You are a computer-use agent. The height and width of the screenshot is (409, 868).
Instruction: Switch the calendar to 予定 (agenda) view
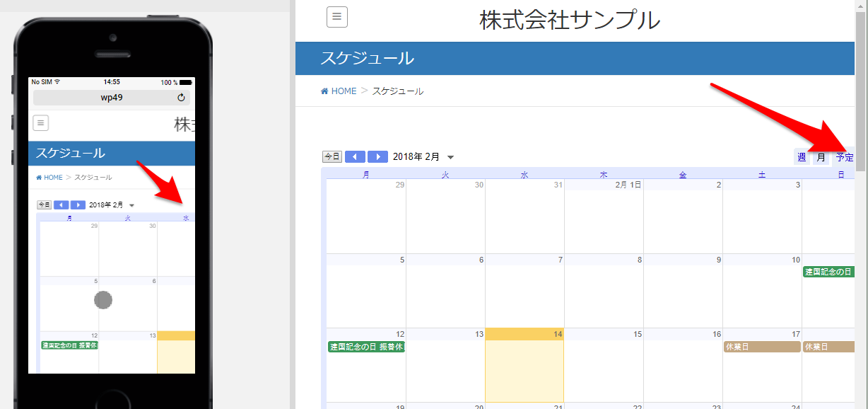845,156
